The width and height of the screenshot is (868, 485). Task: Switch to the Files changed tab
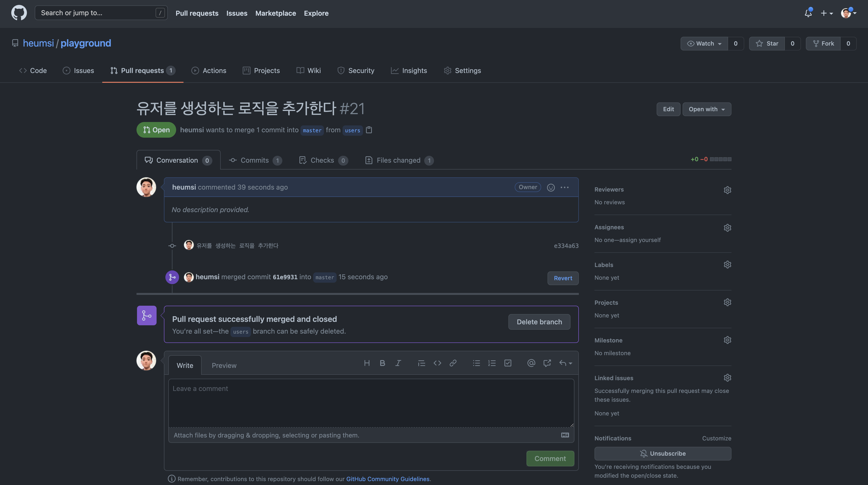tap(399, 160)
